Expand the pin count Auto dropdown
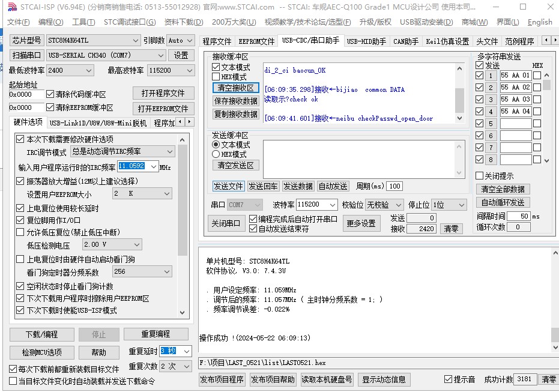The image size is (559, 392). pyautogui.click(x=190, y=40)
